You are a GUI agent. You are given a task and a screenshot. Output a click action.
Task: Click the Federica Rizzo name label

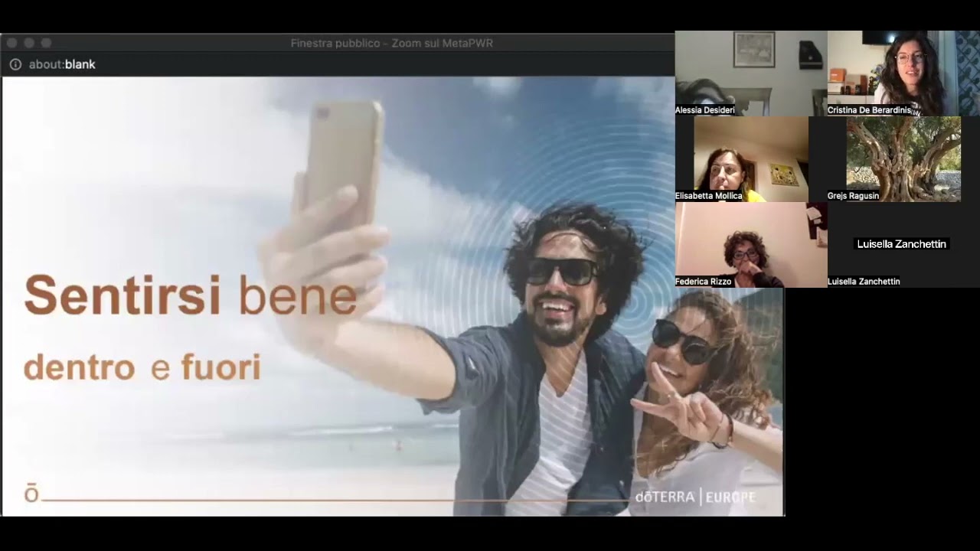pyautogui.click(x=704, y=282)
